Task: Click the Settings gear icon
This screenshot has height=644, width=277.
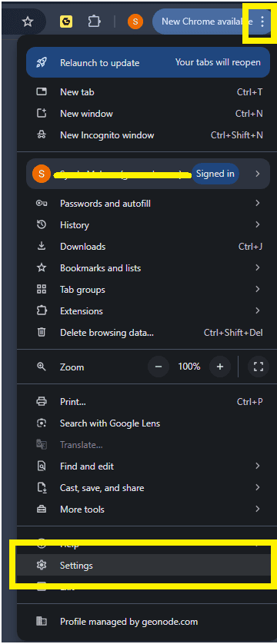Action: point(42,566)
